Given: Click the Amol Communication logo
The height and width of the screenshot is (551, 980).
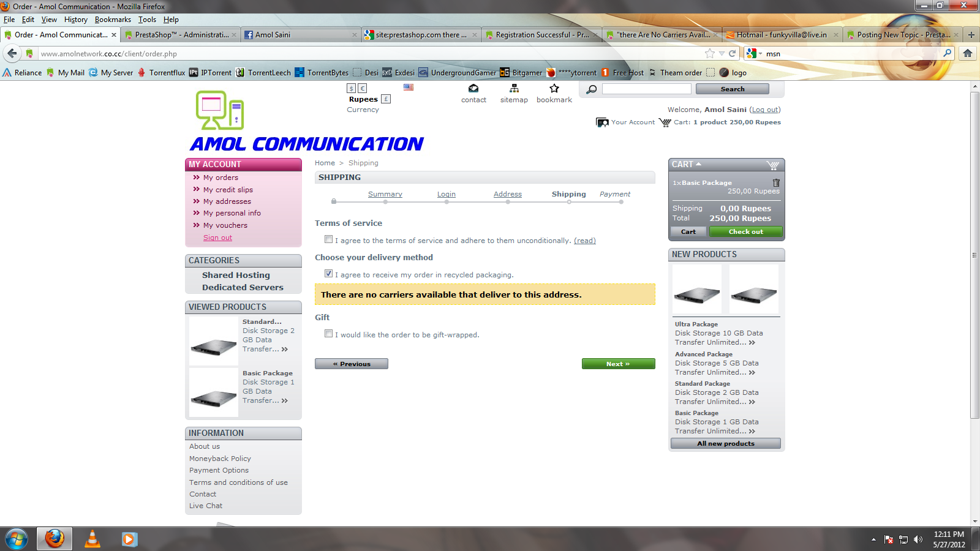Looking at the screenshot, I should [x=307, y=121].
